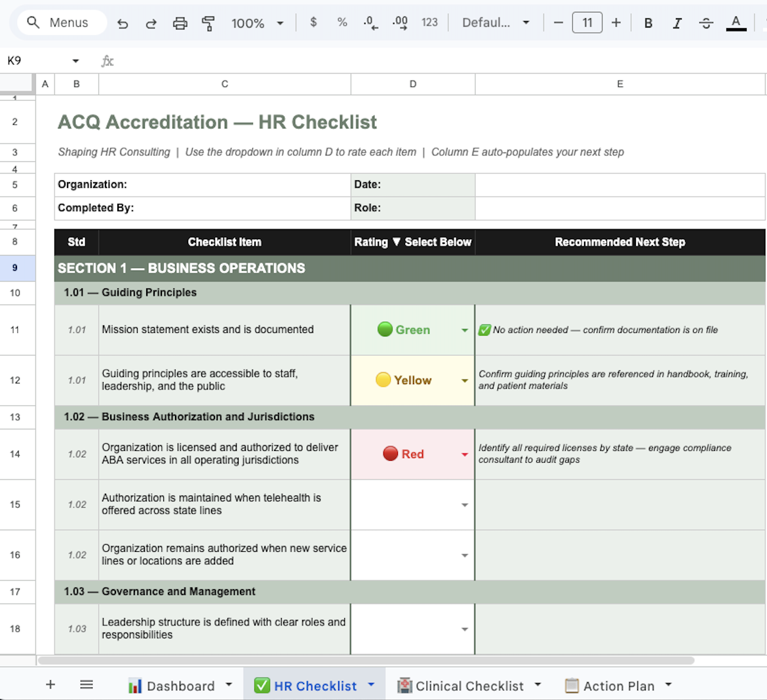Activate the paint format tool

pos(208,23)
